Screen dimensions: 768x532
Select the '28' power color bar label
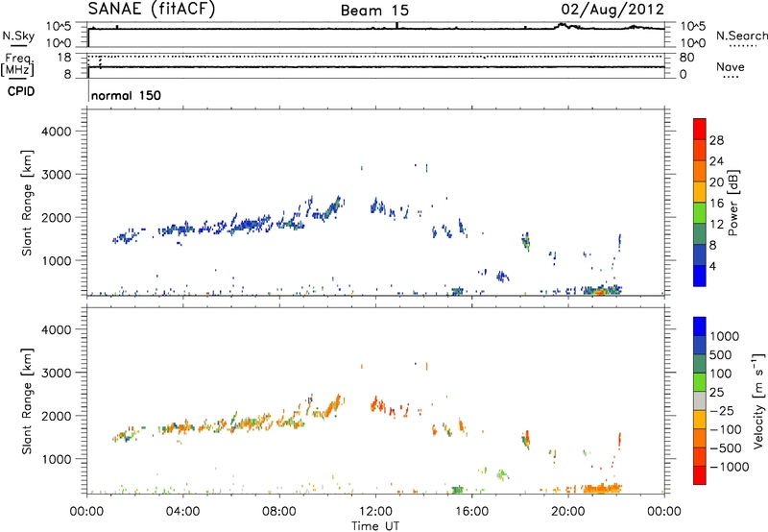(x=716, y=140)
